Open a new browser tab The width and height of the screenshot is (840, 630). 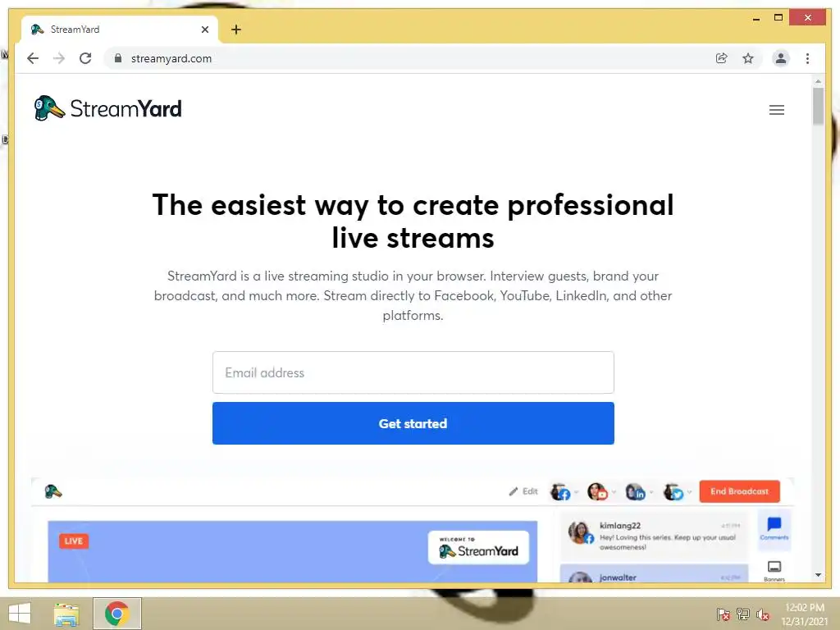coord(236,30)
